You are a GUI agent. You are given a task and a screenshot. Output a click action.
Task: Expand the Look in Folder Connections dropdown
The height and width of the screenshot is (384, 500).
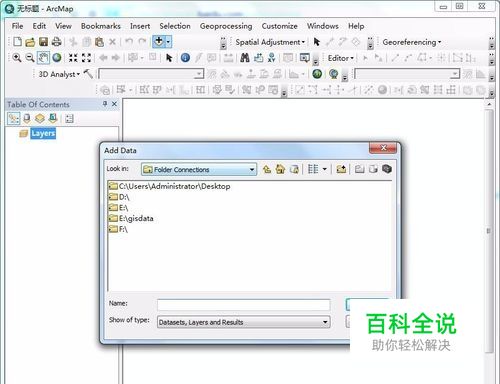252,169
